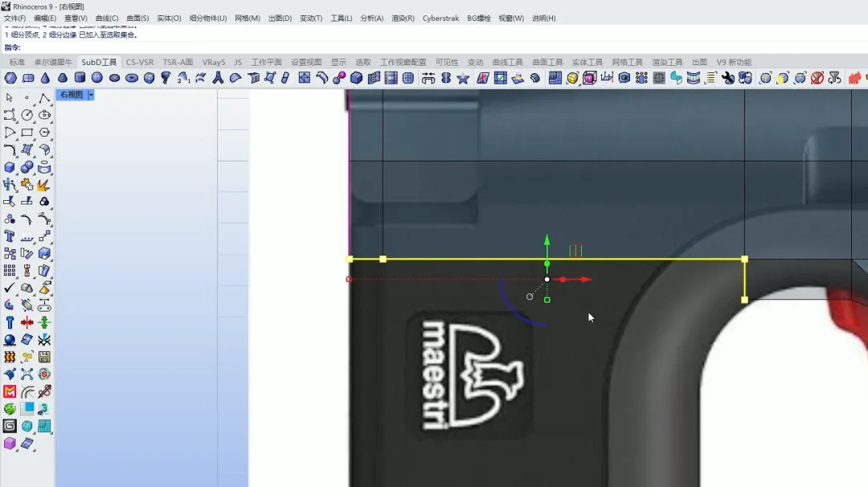
Task: Open the 说明(H) help menu
Action: (x=543, y=18)
